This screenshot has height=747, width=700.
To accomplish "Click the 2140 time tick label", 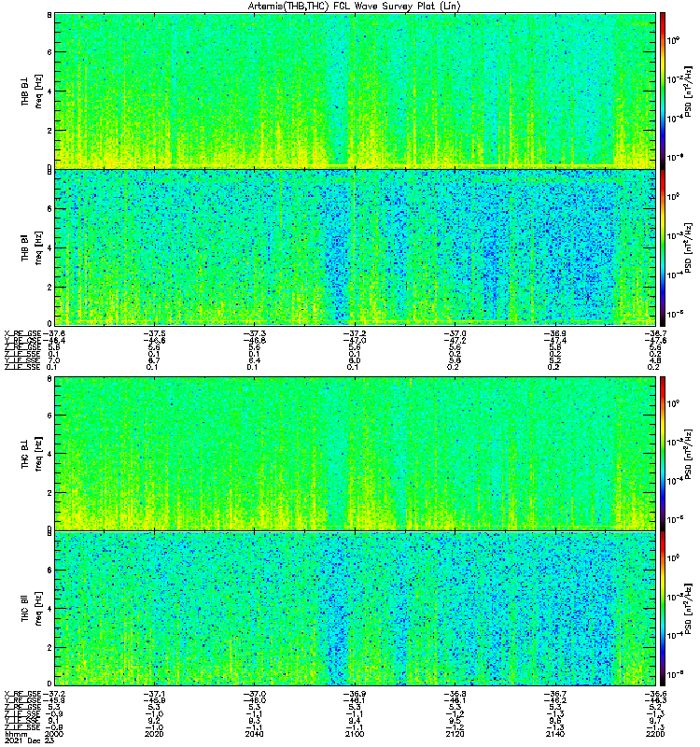I will [555, 734].
